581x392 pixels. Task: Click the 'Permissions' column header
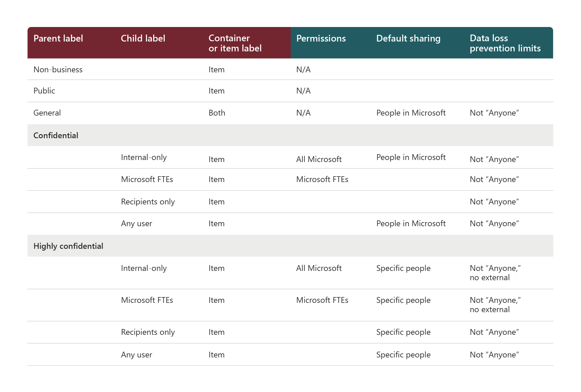tap(321, 38)
